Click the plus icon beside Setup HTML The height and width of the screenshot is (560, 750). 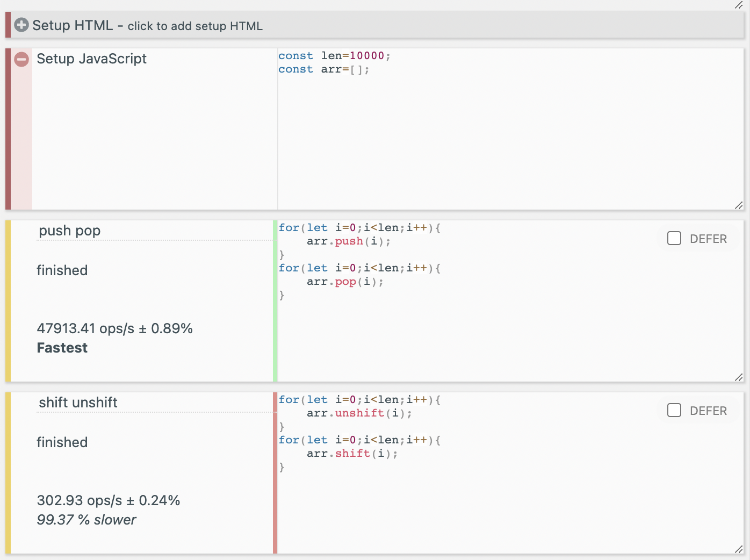(x=21, y=25)
